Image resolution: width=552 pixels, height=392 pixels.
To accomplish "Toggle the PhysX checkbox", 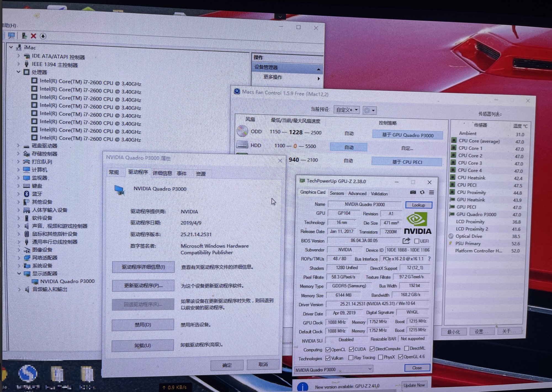I will [x=381, y=357].
